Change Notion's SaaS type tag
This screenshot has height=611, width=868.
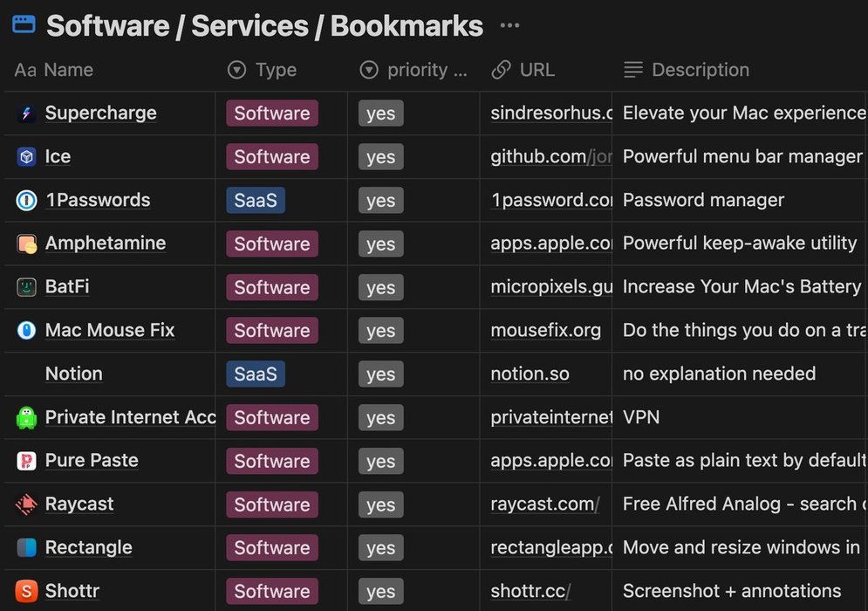(x=256, y=374)
